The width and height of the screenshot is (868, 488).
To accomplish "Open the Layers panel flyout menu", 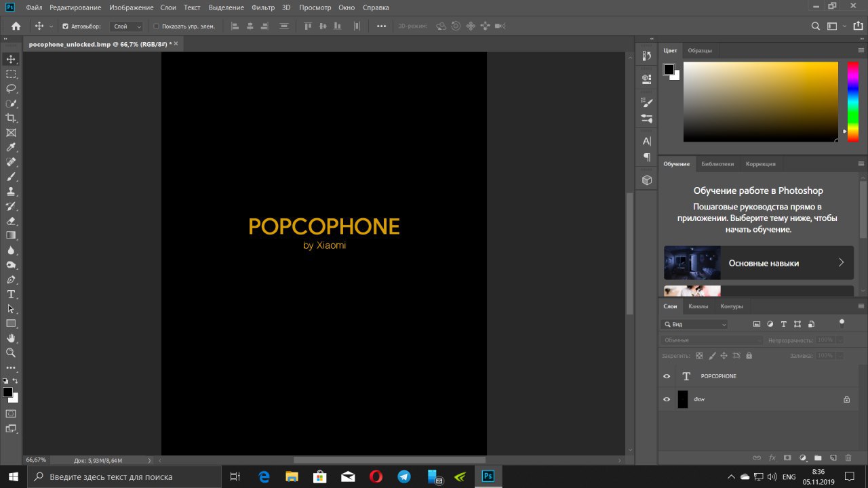I will [861, 306].
